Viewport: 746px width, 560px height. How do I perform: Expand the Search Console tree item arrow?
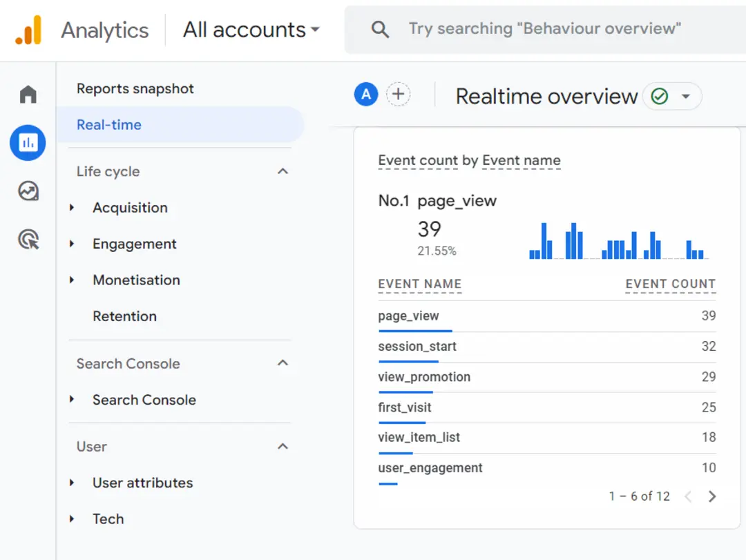coord(72,399)
